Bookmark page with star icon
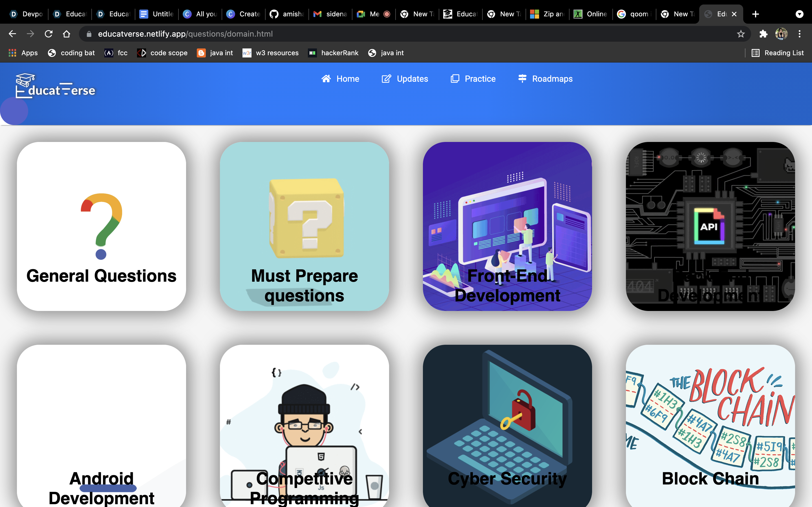This screenshot has height=507, width=812. 741,34
